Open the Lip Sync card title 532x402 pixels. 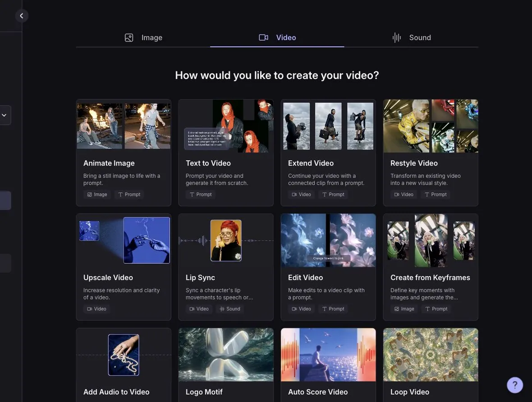pos(200,278)
